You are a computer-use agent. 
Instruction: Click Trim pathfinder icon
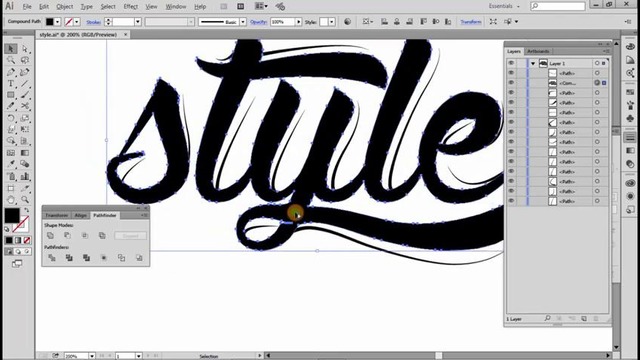(x=69, y=258)
